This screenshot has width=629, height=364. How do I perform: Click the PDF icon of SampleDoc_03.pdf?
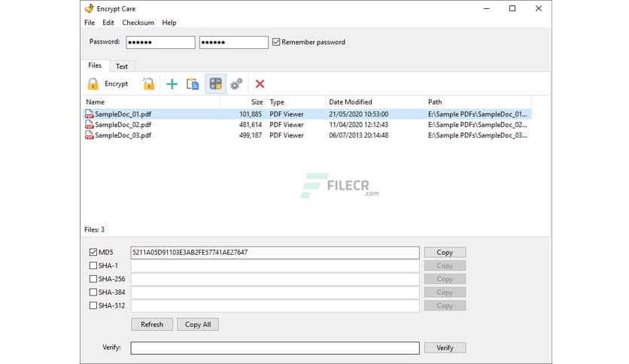pyautogui.click(x=89, y=135)
